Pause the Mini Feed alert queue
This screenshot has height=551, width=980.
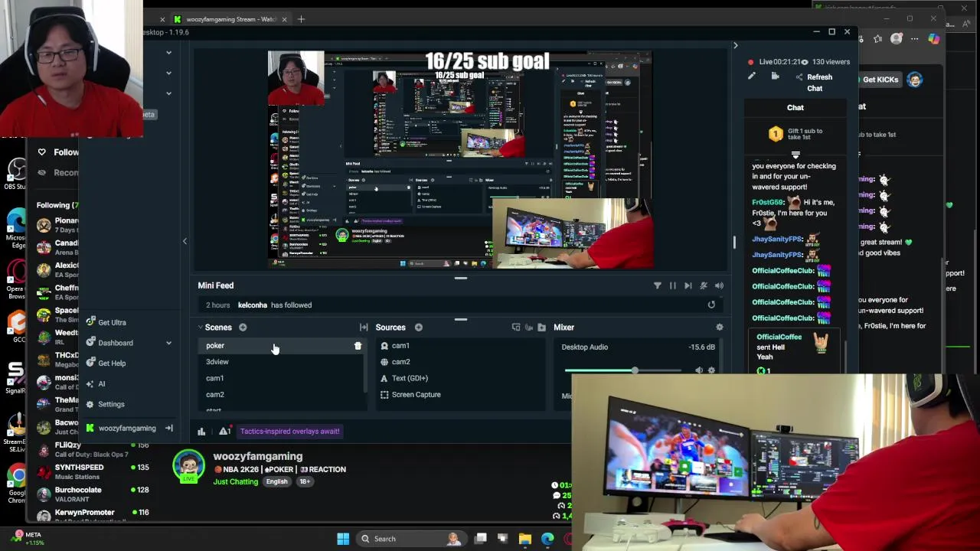click(672, 285)
